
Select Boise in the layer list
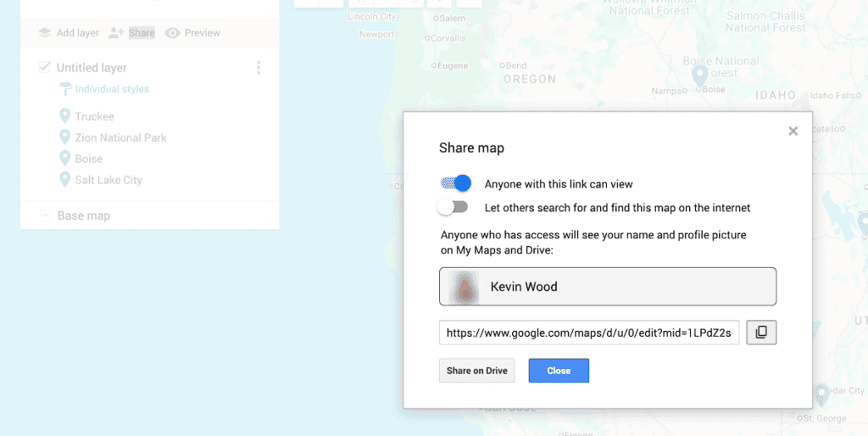pyautogui.click(x=88, y=159)
